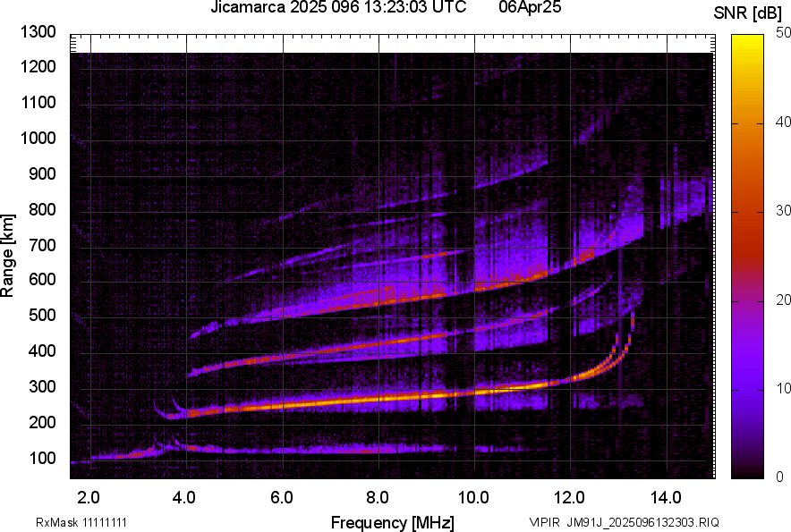Click the range tick label '700'

point(42,245)
